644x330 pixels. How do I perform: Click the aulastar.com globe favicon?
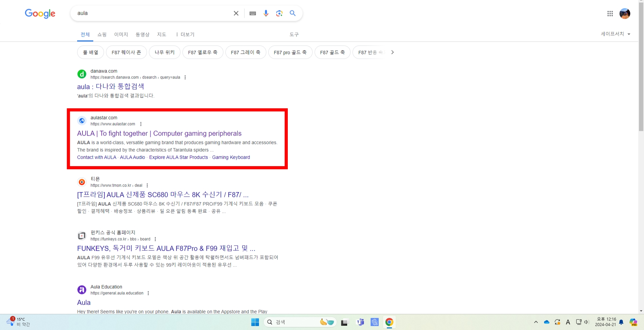tap(82, 121)
